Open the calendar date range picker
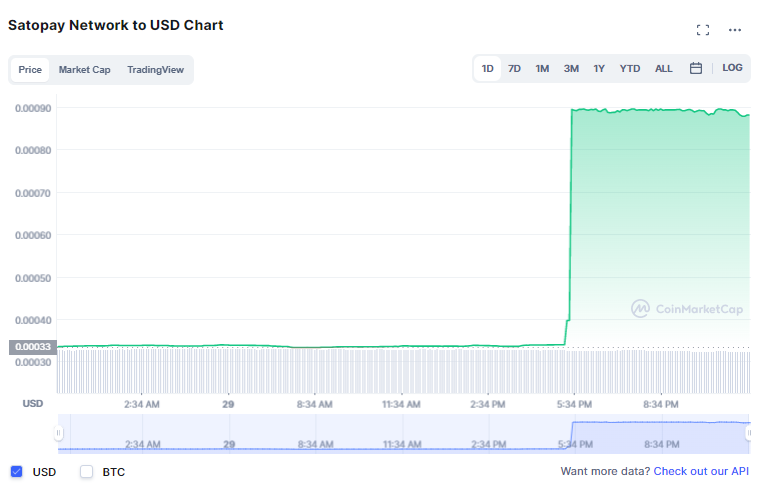The width and height of the screenshot is (770, 493). tap(695, 68)
